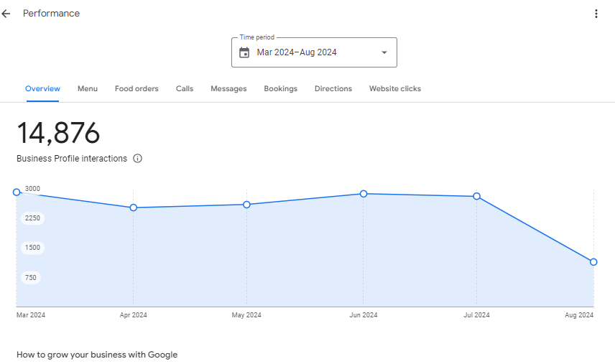615x364 pixels.
Task: Select the Website clicks tab
Action: pos(395,89)
